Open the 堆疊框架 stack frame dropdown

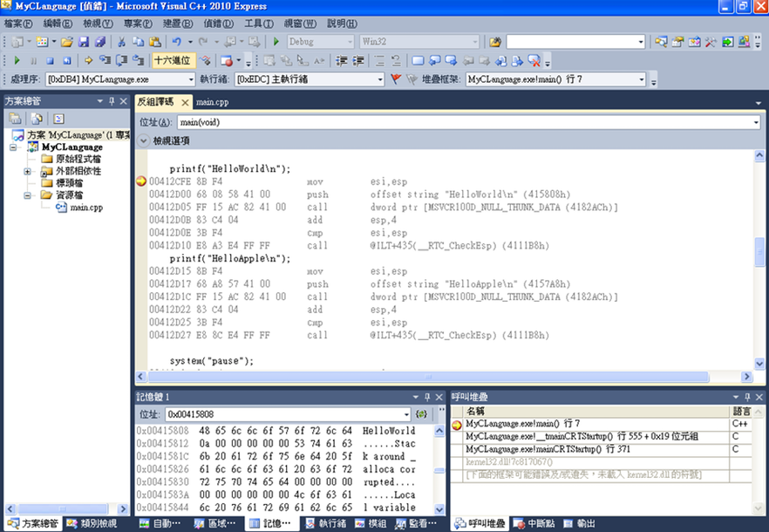tap(641, 79)
